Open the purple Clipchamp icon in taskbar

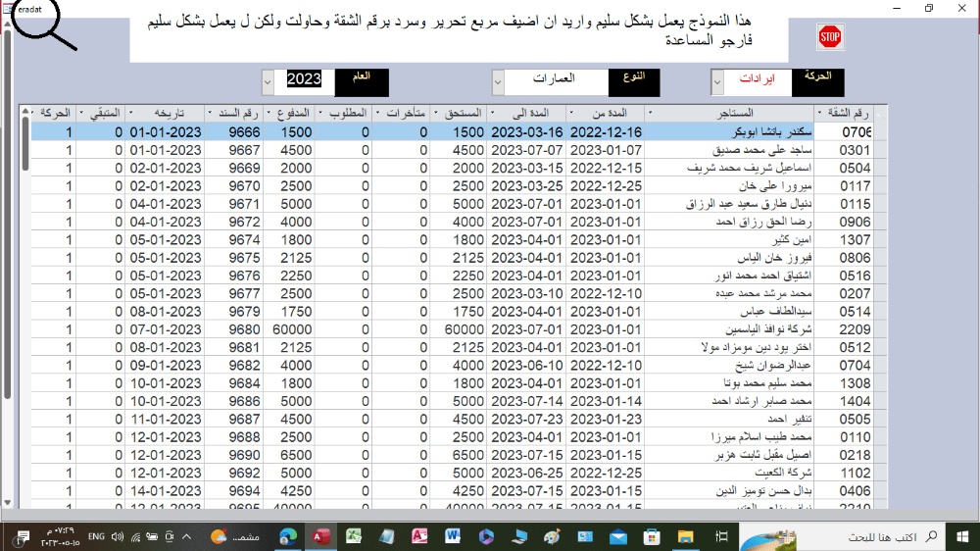486,536
